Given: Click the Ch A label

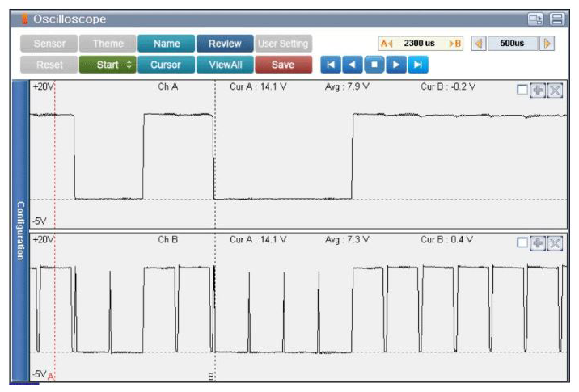Looking at the screenshot, I should click(x=168, y=86).
